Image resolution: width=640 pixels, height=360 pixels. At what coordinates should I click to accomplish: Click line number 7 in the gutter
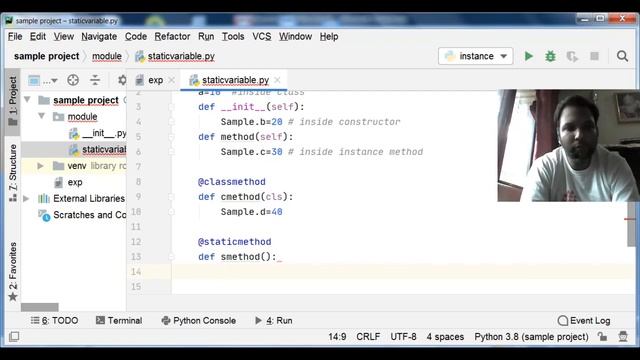138,167
